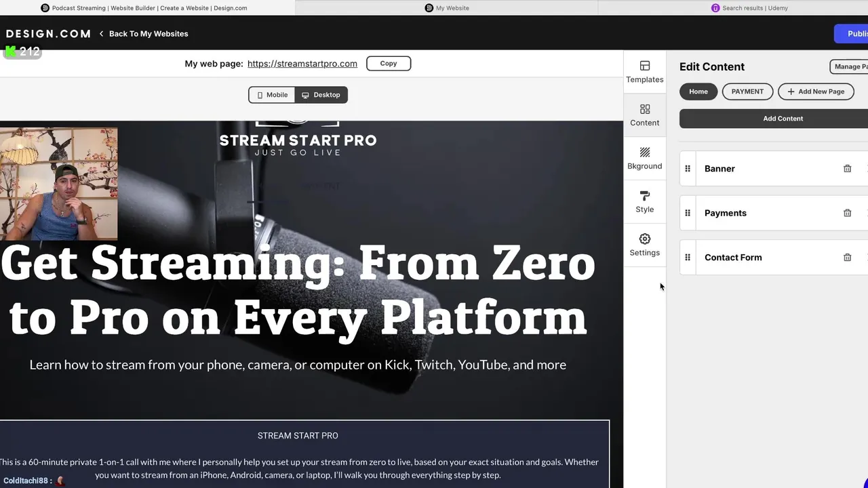Switch preview to Desktop view
Viewport: 868px width, 488px height.
point(321,95)
